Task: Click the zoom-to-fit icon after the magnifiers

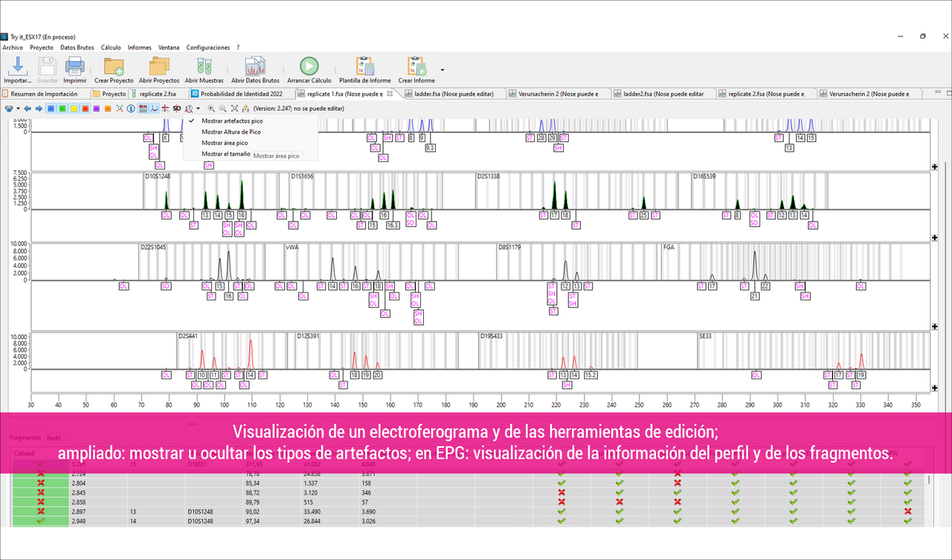Action: [234, 109]
